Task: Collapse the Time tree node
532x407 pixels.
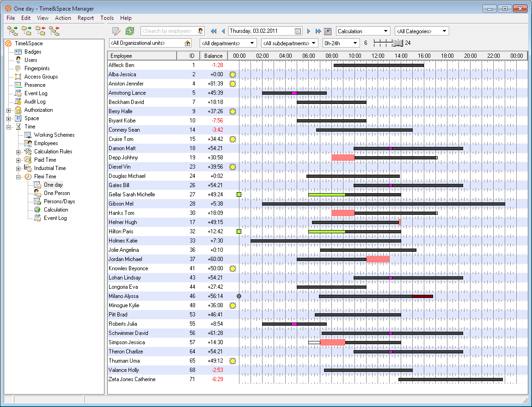Action: [8, 127]
